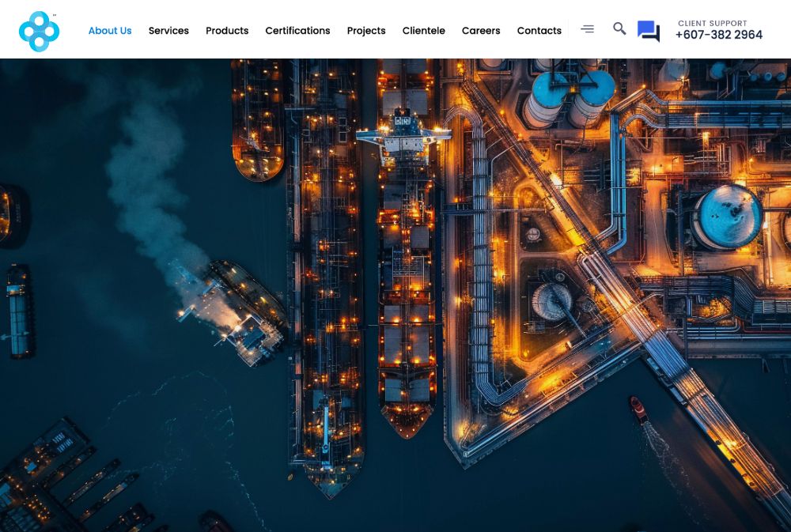The width and height of the screenshot is (791, 532).
Task: Click the magnifying glass search icon
Action: pyautogui.click(x=619, y=29)
